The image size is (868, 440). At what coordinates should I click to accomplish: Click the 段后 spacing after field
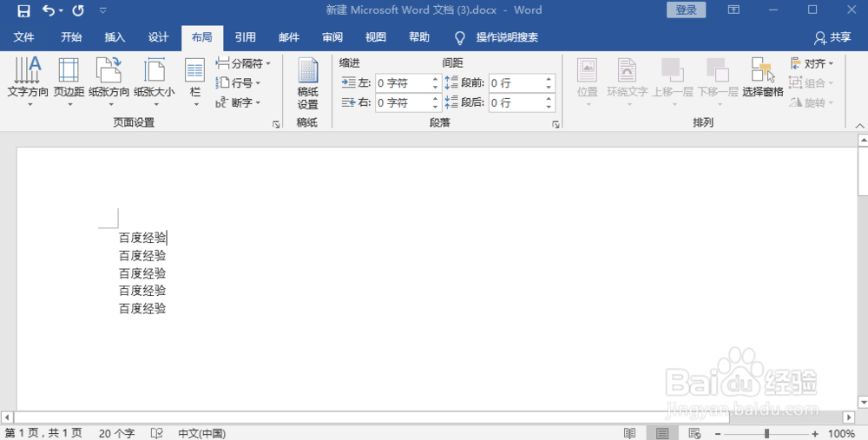(x=516, y=102)
